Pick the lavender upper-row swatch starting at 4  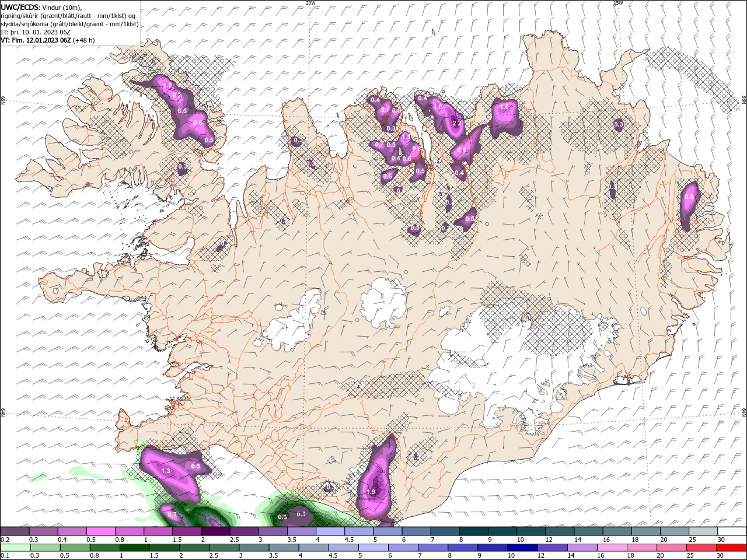point(329,531)
